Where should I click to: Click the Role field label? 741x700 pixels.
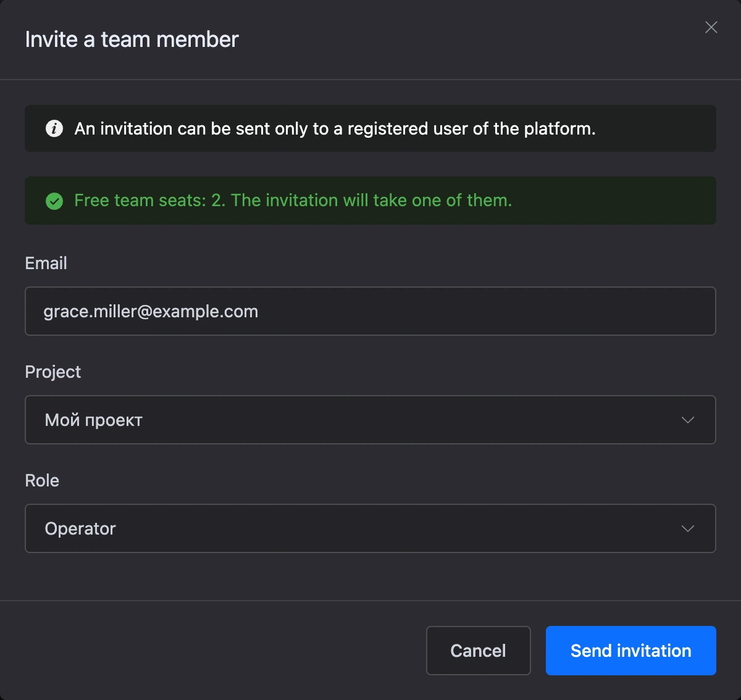pyautogui.click(x=42, y=480)
